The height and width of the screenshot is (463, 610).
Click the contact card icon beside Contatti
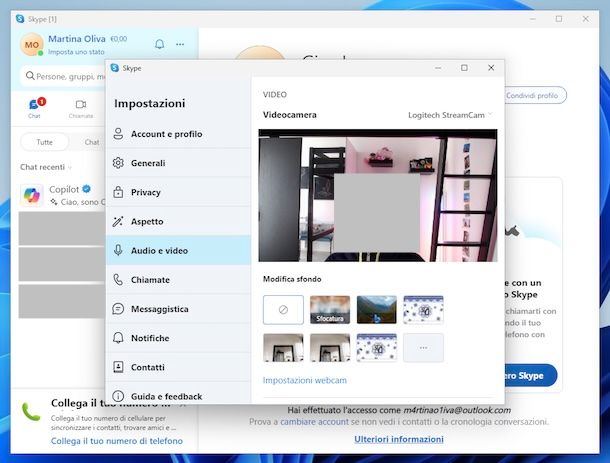(118, 367)
